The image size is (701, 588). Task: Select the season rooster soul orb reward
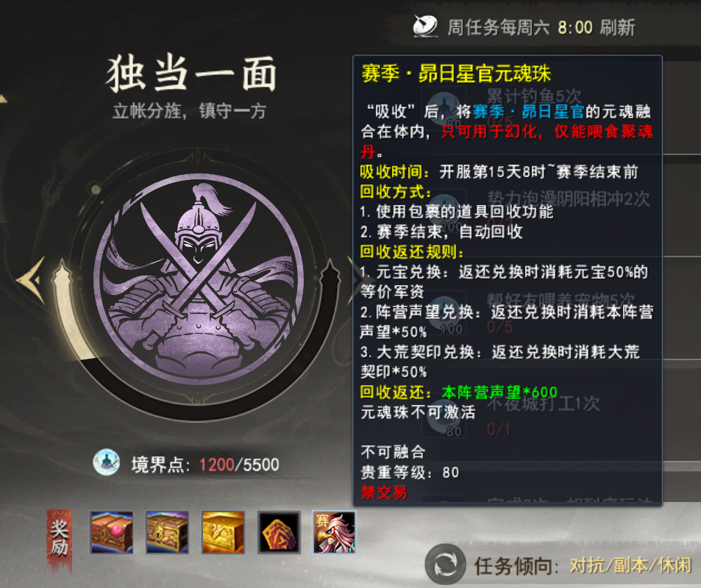[334, 533]
